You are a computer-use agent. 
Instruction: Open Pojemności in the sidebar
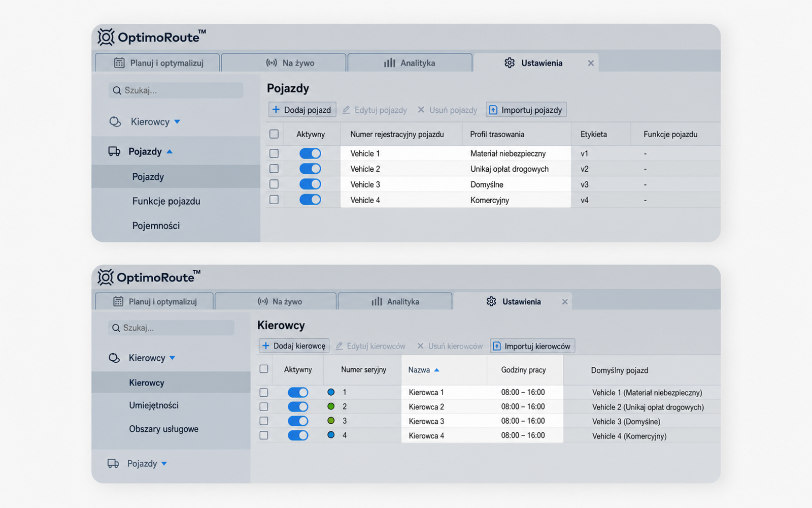[156, 226]
